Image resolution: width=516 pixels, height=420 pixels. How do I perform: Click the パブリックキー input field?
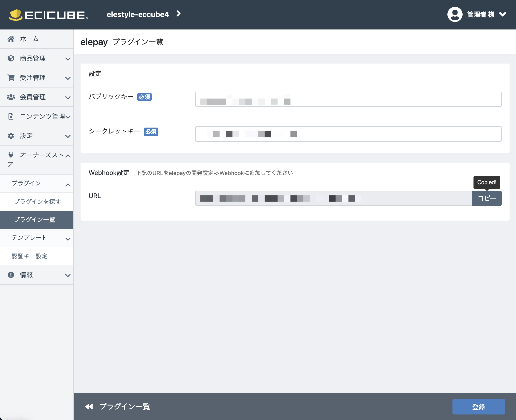point(348,99)
